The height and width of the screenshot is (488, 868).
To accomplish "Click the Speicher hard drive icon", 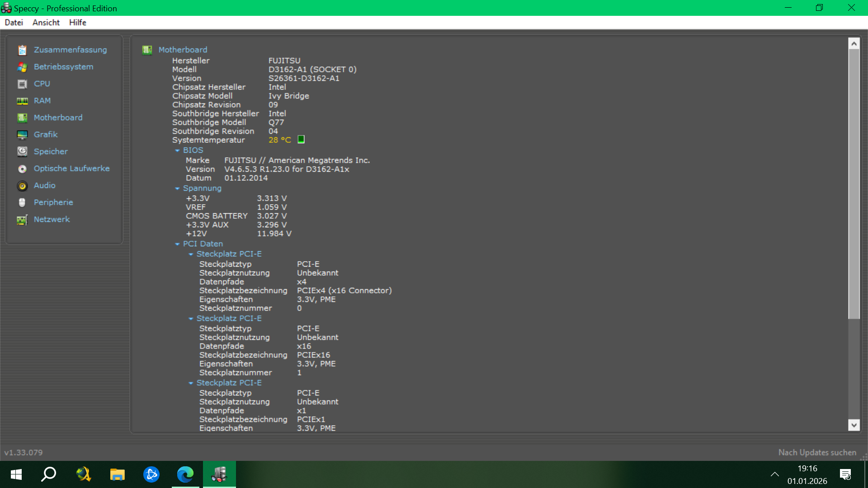I will 22,151.
